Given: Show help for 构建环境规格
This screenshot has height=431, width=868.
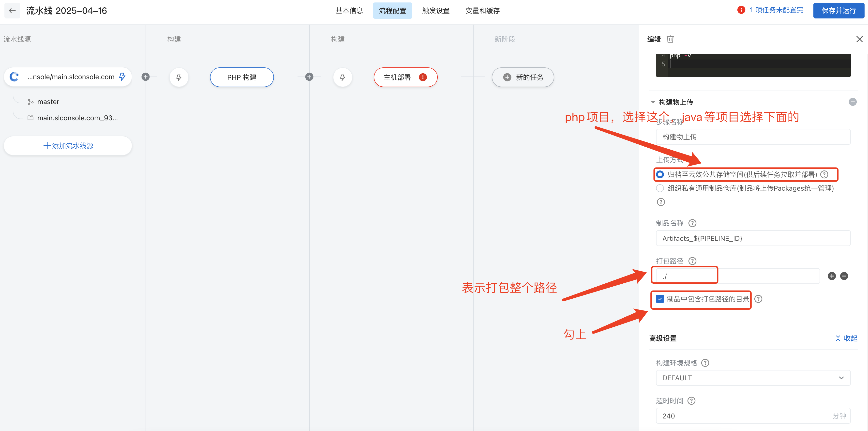Looking at the screenshot, I should coord(705,363).
